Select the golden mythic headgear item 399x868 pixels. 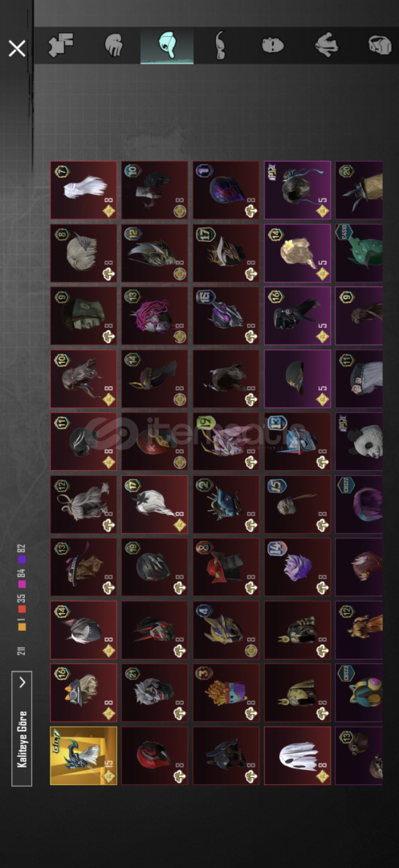coord(83,755)
